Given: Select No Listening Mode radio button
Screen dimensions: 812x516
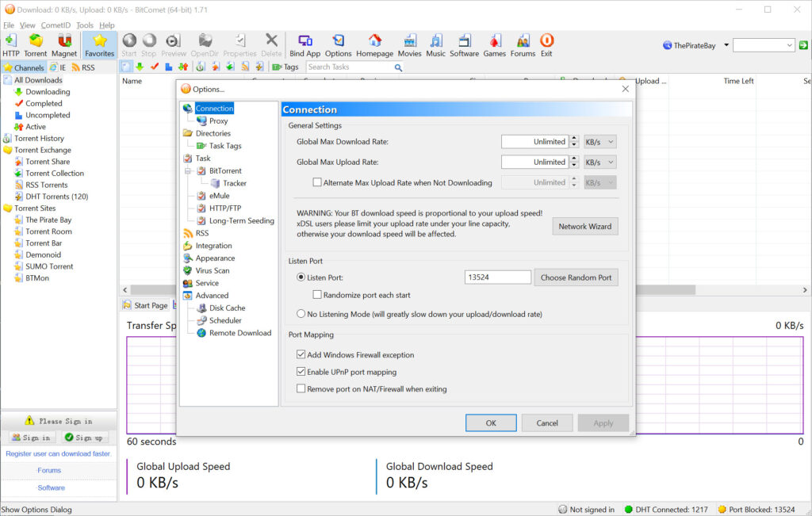Looking at the screenshot, I should point(301,314).
